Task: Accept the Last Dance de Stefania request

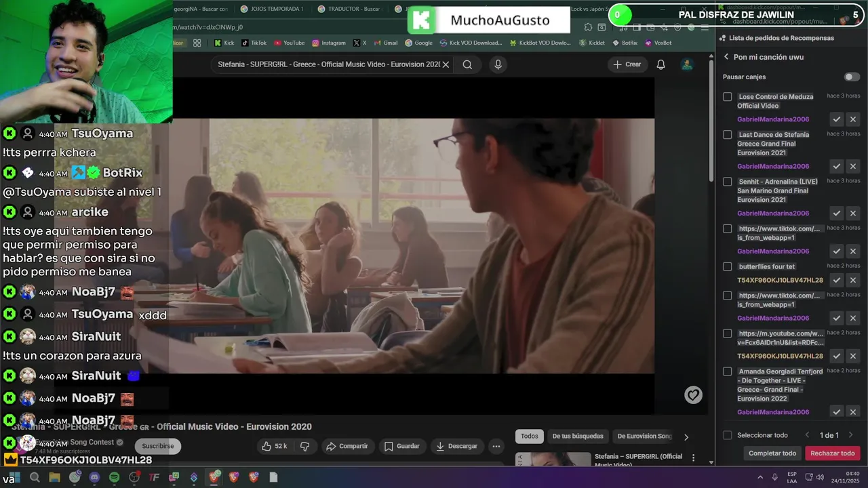Action: (x=837, y=166)
